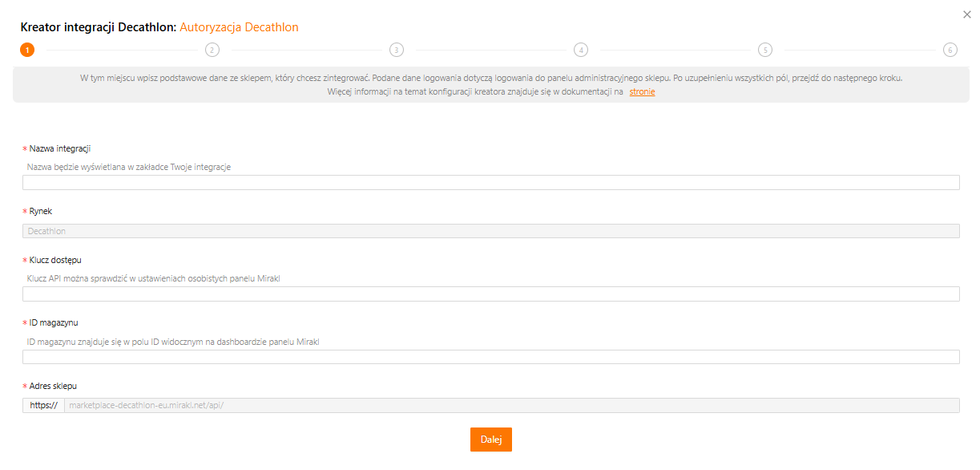
Task: Open the documentation link "stronie"
Action: tap(642, 92)
